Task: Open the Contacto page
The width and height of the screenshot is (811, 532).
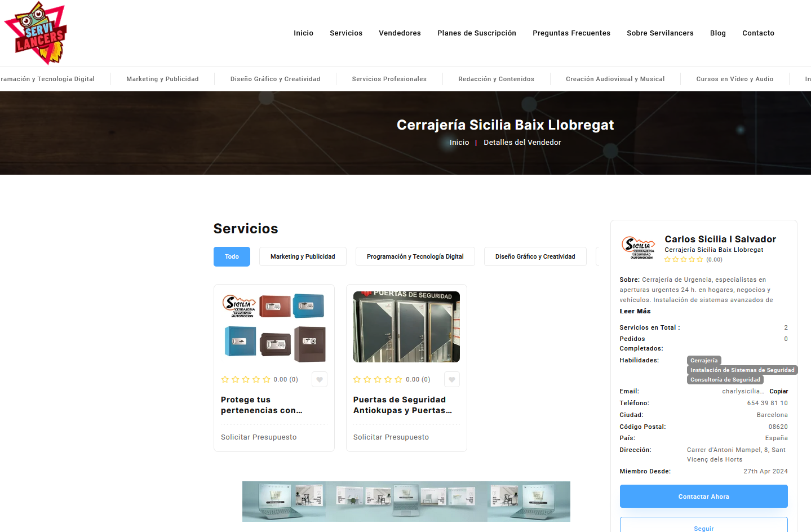Action: (758, 33)
